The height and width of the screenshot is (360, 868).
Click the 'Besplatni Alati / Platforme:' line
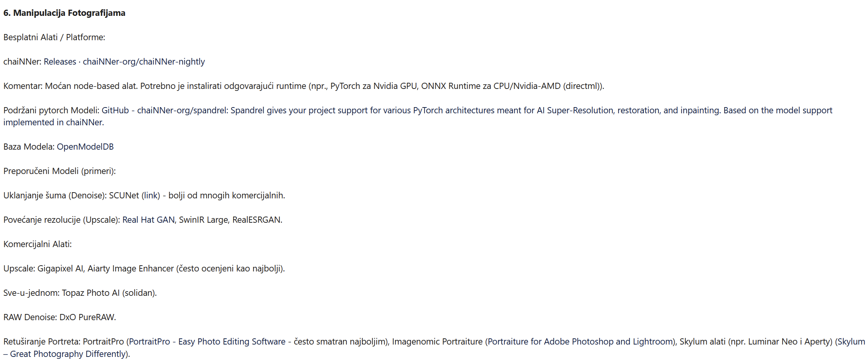[x=54, y=37]
